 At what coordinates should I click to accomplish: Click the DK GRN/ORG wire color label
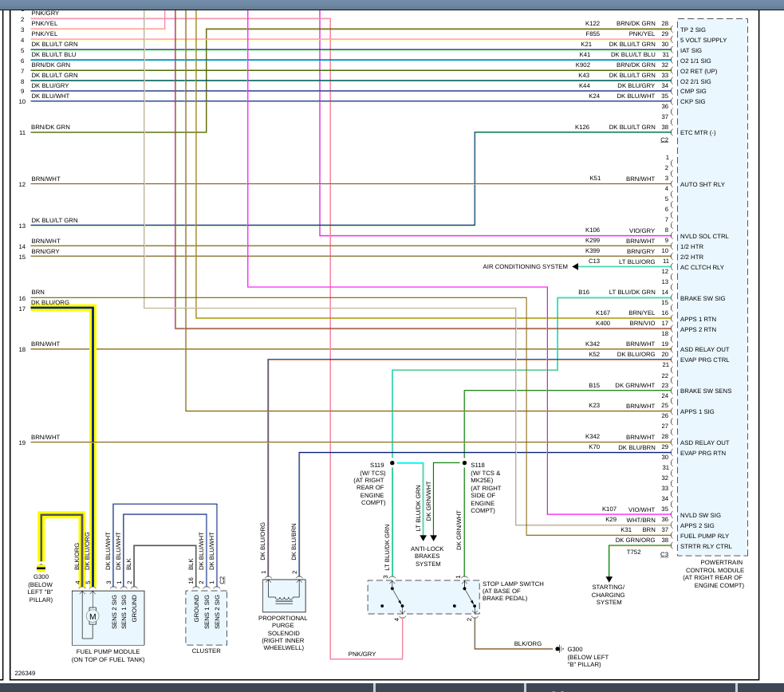pos(635,540)
